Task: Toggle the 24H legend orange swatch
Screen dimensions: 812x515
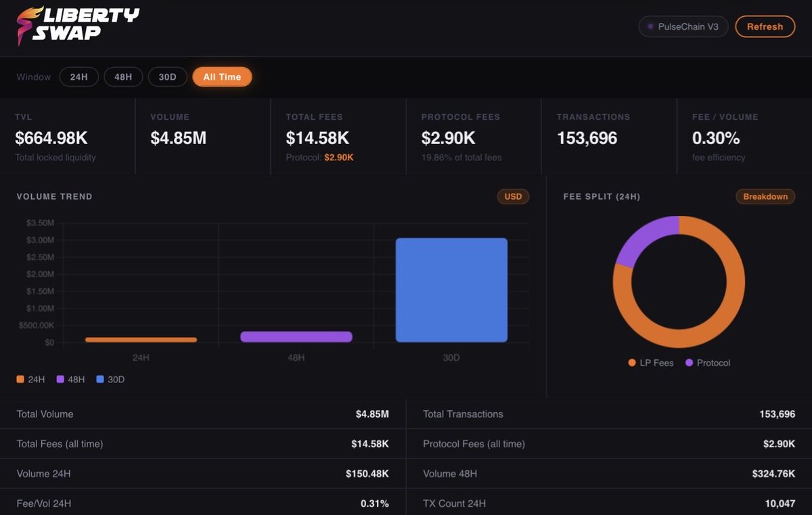Action: [20, 380]
